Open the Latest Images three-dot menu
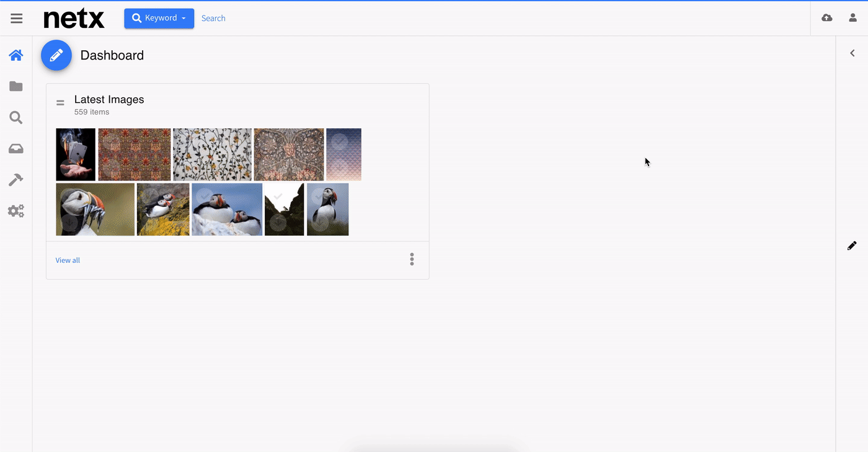The image size is (868, 452). tap(412, 259)
